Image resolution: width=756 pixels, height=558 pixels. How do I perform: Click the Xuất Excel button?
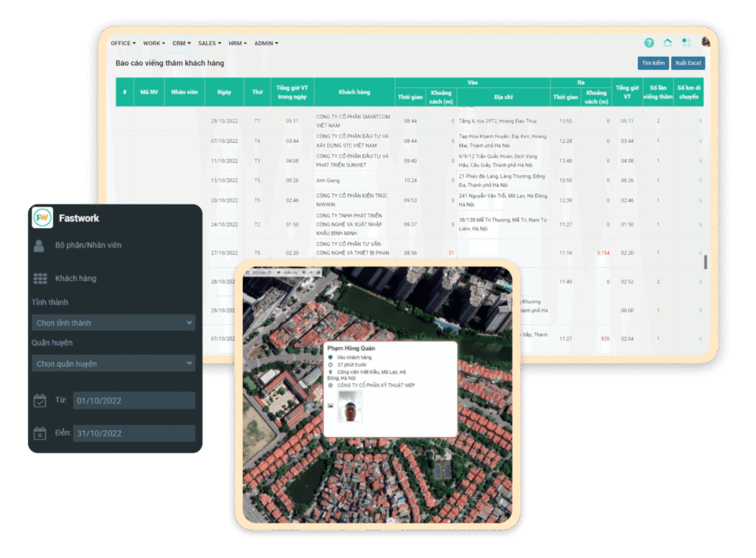688,63
